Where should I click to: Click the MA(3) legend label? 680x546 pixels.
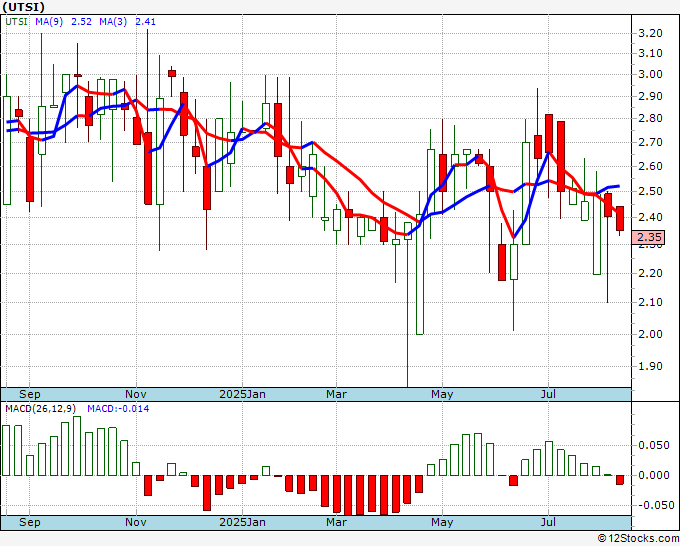113,22
